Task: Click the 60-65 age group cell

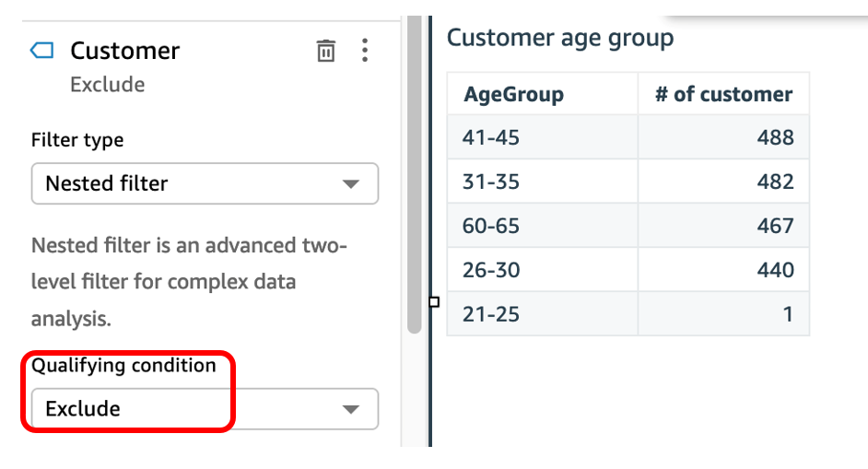Action: [492, 226]
